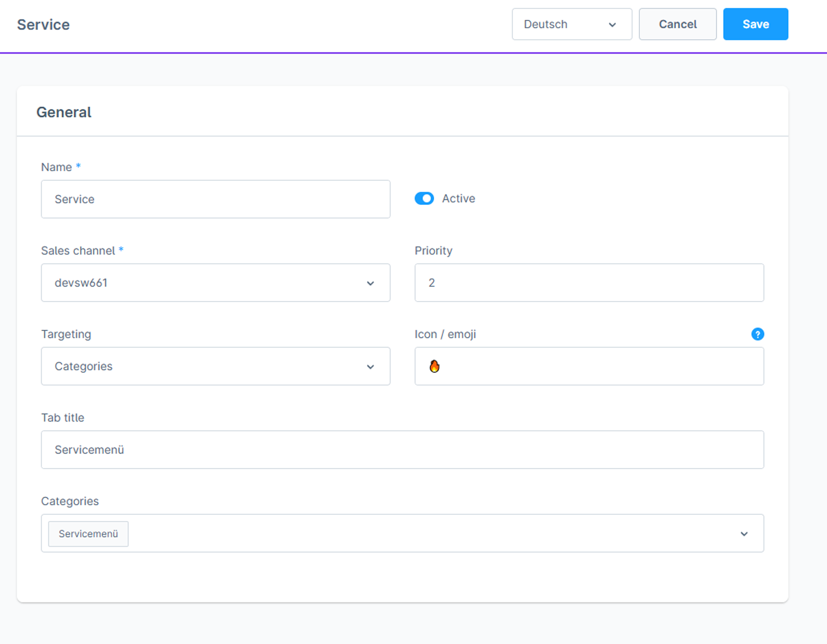Select the Servicemenü category tag
The width and height of the screenshot is (827, 644).
tap(88, 534)
